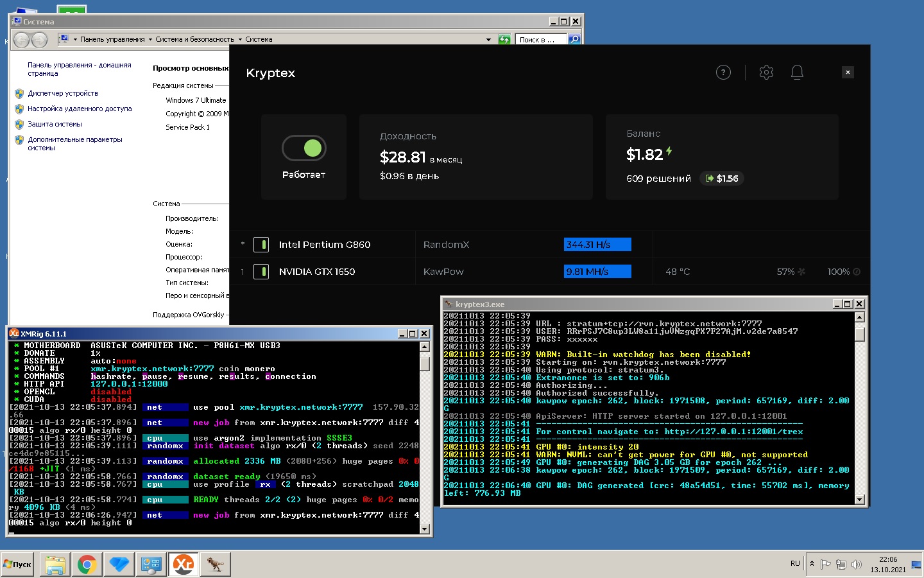Click the $1.56 payout button in Баланс
The image size is (924, 578).
point(722,179)
